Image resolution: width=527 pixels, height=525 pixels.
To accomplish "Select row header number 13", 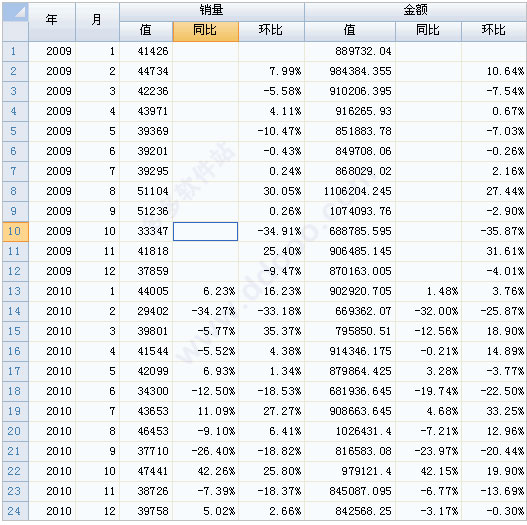I will pyautogui.click(x=15, y=291).
